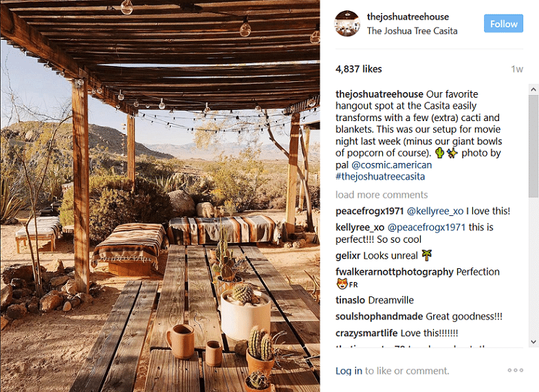Click the Log in link
This screenshot has height=392, width=539.
click(349, 371)
